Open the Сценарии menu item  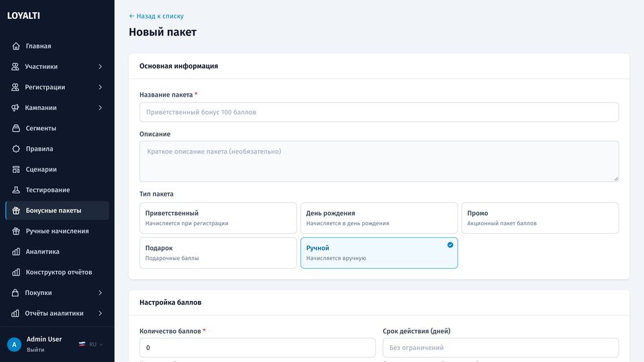(57, 169)
